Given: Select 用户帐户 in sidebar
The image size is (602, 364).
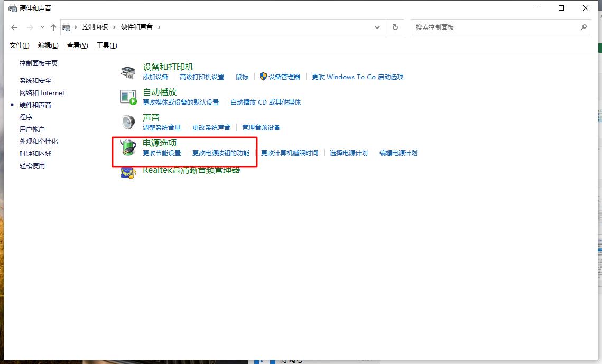Looking at the screenshot, I should 32,129.
